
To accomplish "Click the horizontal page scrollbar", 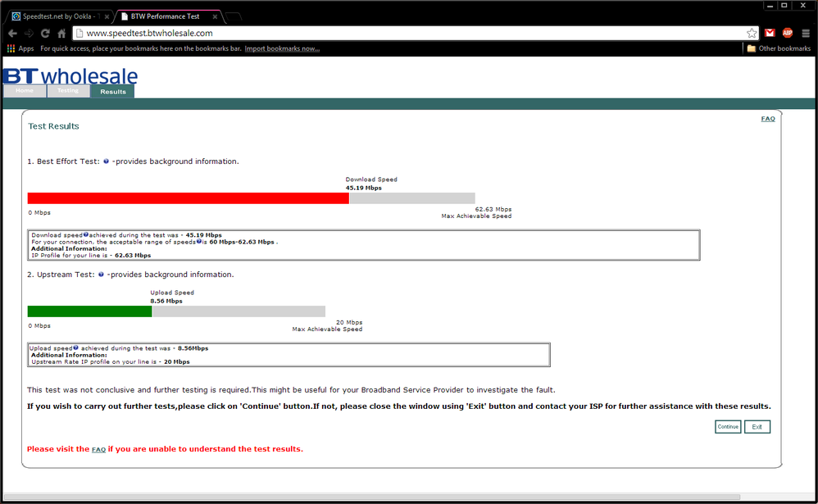I will point(372,497).
